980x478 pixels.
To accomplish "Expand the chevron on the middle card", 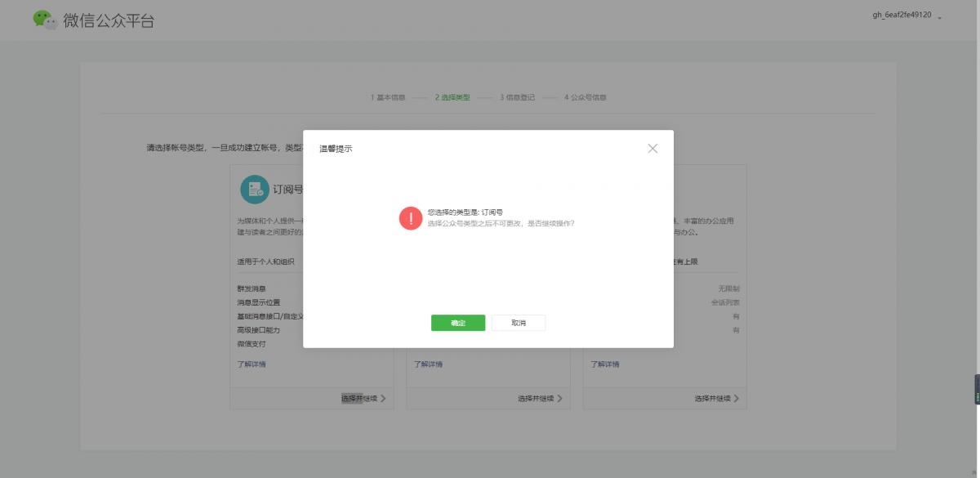I will tap(561, 397).
